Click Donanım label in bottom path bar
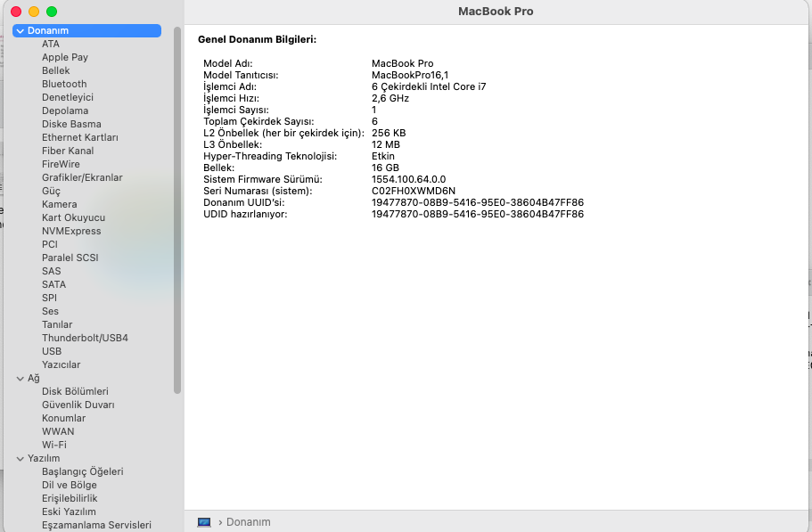The image size is (812, 532). point(248,521)
